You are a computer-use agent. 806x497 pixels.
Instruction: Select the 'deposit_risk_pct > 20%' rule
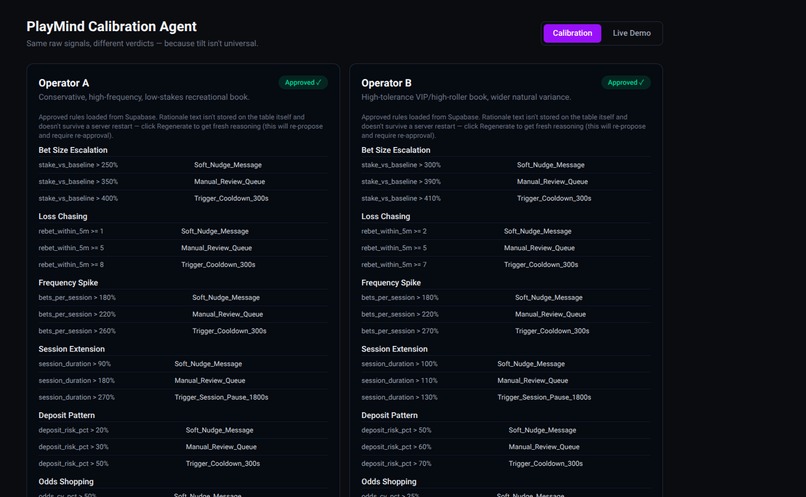coord(74,430)
